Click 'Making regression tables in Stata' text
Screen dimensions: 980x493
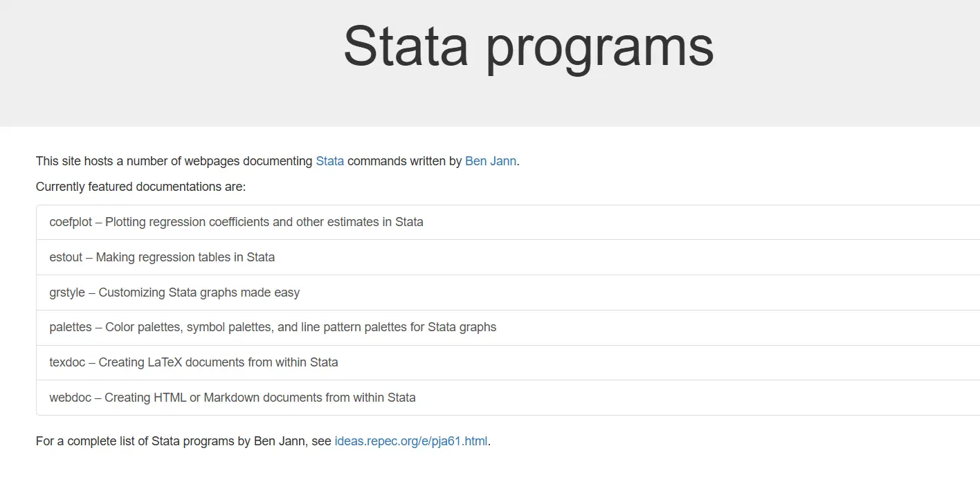click(185, 257)
